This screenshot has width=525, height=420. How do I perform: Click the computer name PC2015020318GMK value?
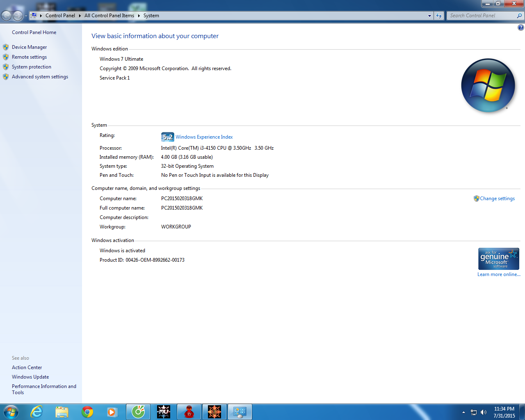tap(182, 199)
